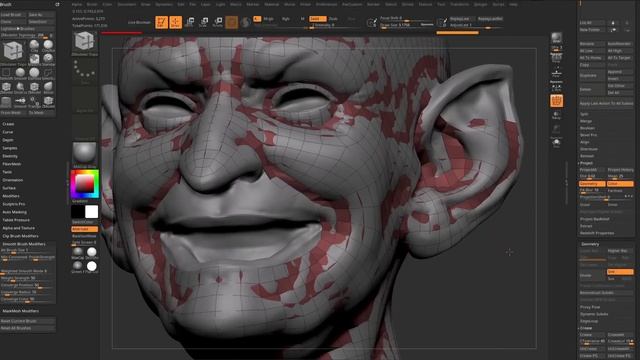The image size is (640, 360).
Task: Toggle L.Sym local symmetry button
Action: [556, 87]
